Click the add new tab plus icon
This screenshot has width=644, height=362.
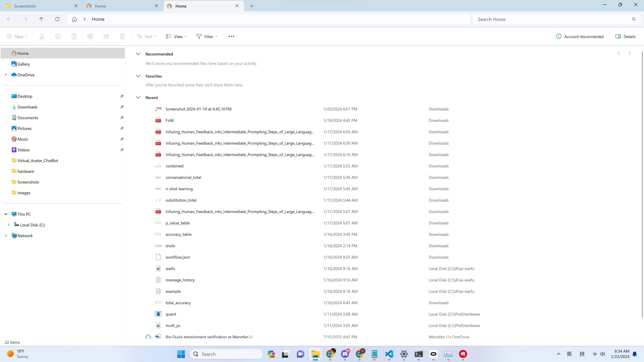[252, 6]
